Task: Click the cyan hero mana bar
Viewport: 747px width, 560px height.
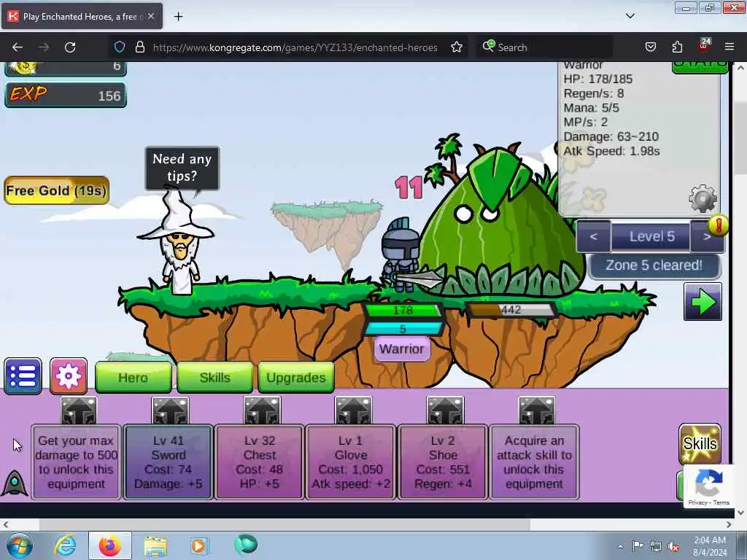Action: [403, 329]
